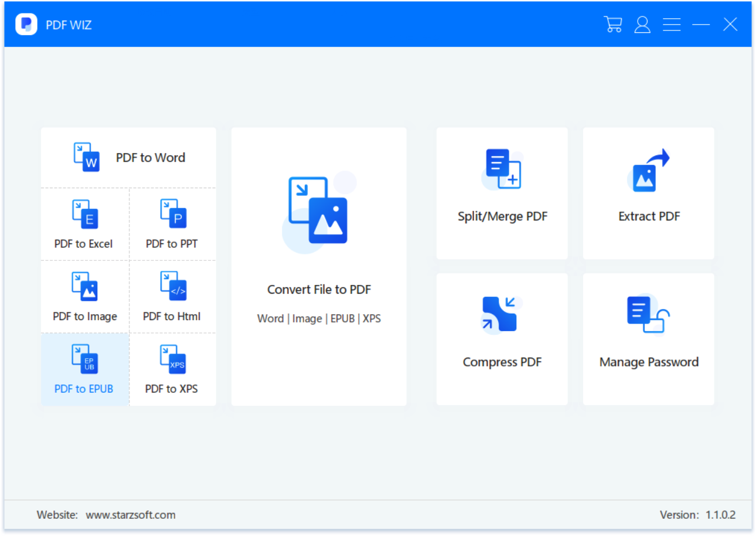Open the Manage Password tool

(x=649, y=339)
